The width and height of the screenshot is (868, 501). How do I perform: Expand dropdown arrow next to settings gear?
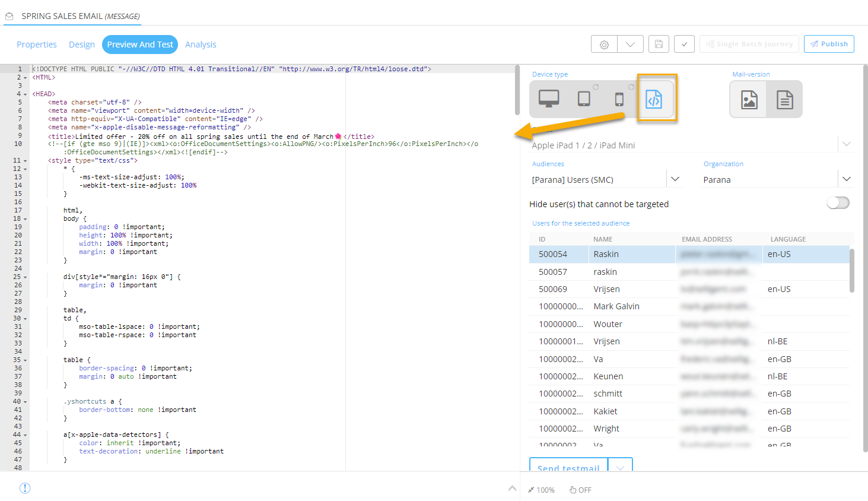click(x=630, y=45)
